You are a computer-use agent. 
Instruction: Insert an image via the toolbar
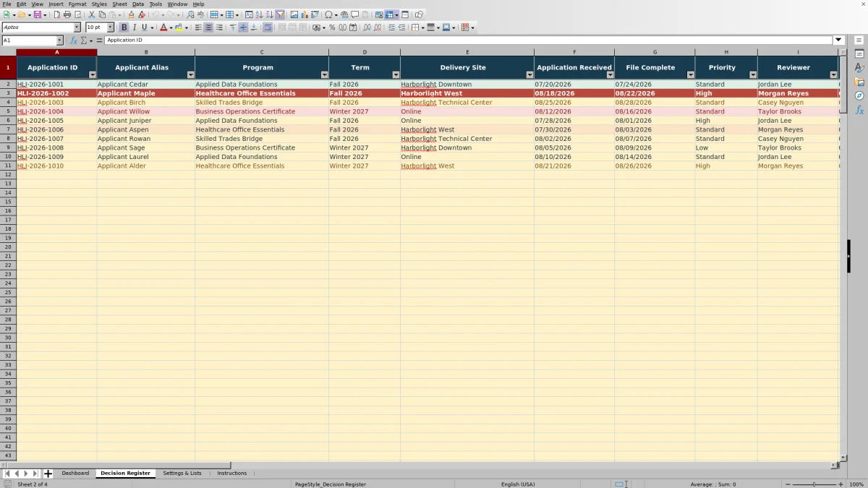point(294,14)
